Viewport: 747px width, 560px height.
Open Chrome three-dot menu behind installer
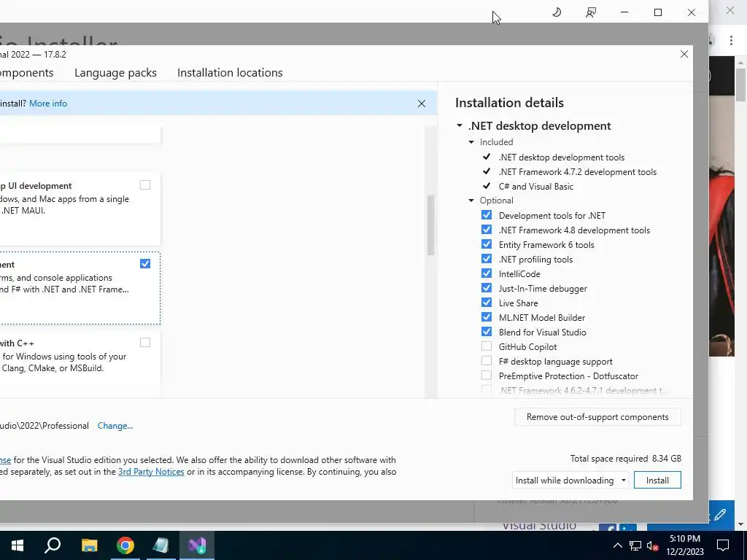[x=731, y=41]
